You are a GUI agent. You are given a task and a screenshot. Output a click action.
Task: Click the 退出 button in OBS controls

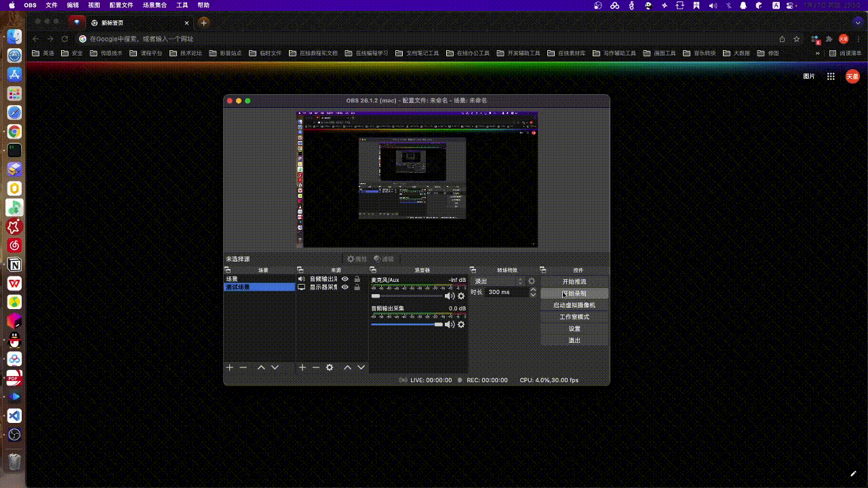tap(574, 340)
